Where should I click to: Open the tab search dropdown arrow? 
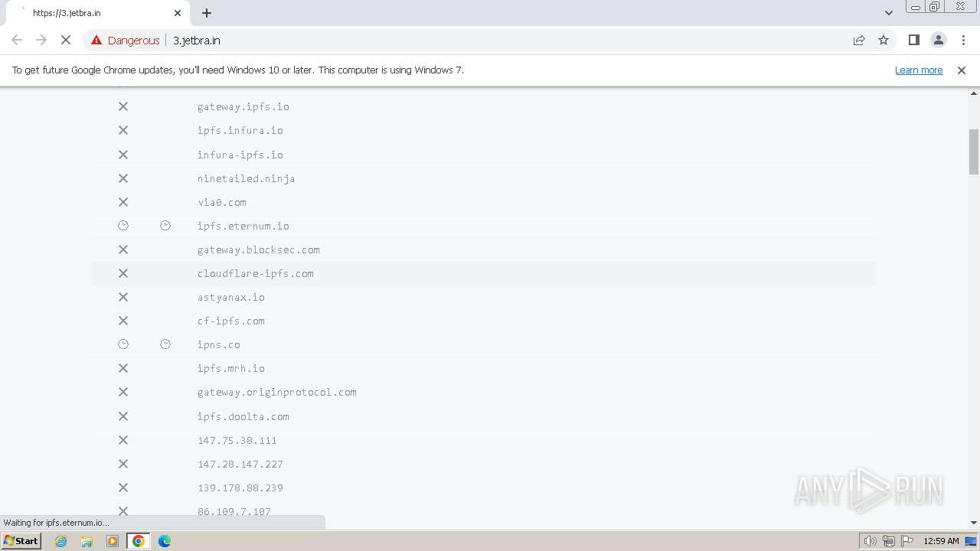click(x=889, y=13)
